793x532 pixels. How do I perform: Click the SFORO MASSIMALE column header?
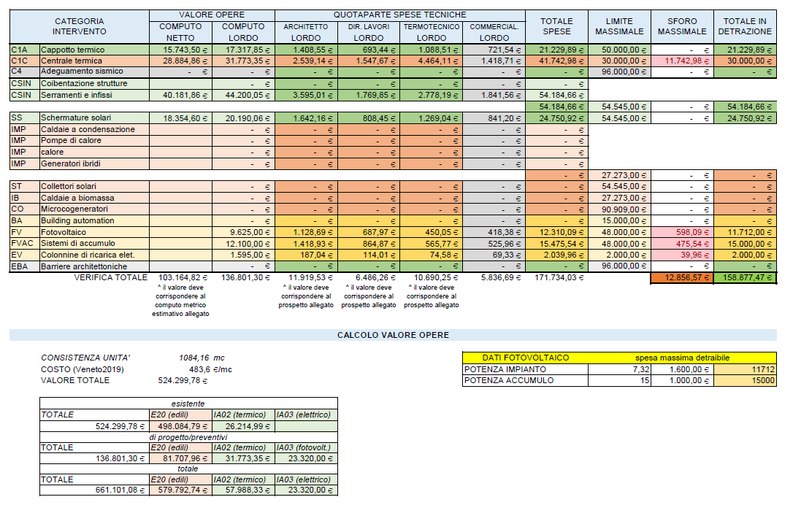pyautogui.click(x=682, y=26)
